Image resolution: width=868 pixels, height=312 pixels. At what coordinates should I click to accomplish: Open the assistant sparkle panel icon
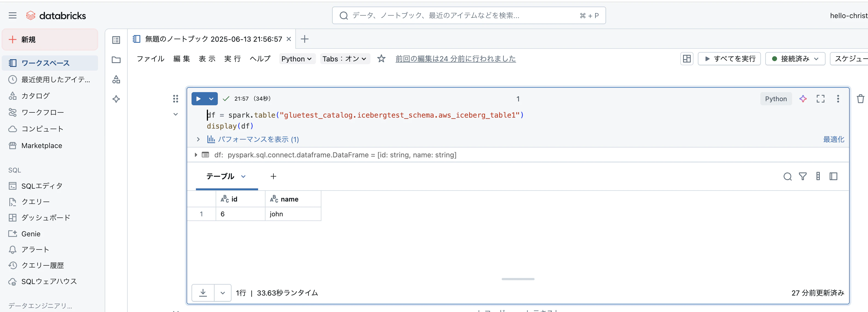coord(116,99)
